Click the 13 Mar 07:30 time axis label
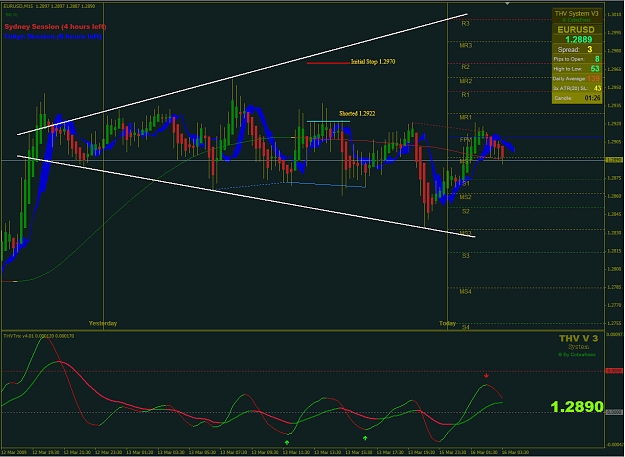625x457 pixels. pyautogui.click(x=233, y=453)
